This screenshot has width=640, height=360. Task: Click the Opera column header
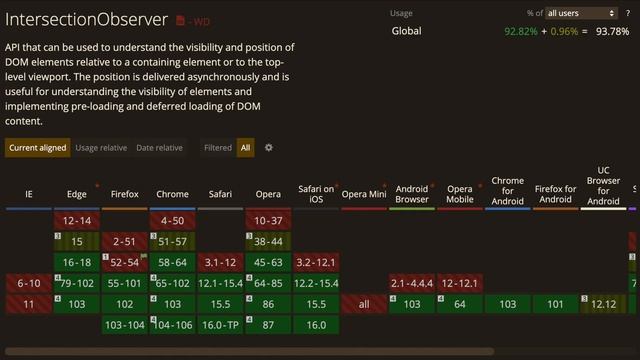(268, 194)
